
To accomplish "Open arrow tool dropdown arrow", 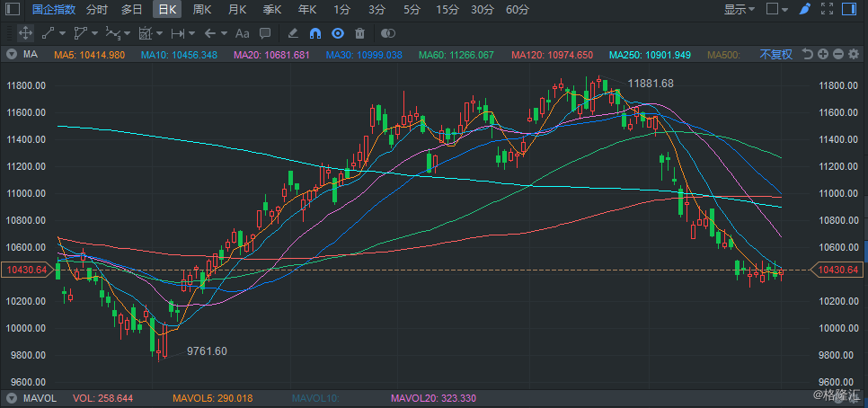I will tap(225, 33).
